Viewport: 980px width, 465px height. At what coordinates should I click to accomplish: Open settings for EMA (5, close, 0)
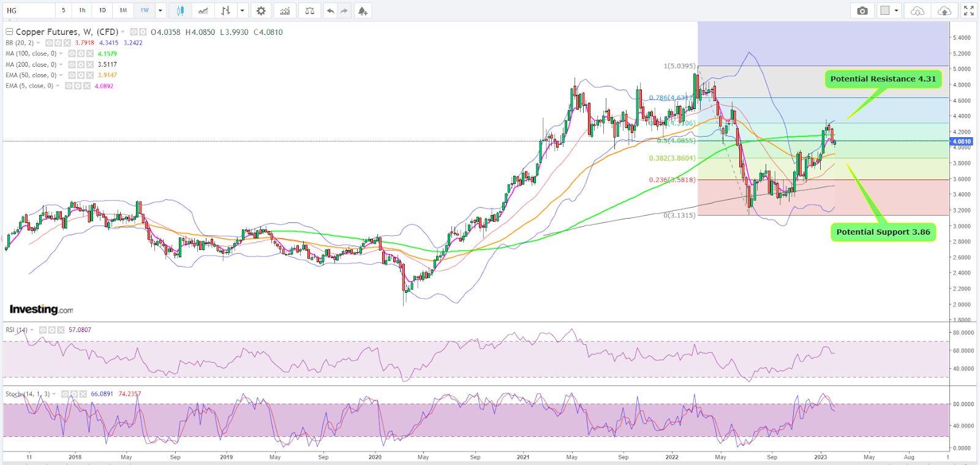(78, 86)
